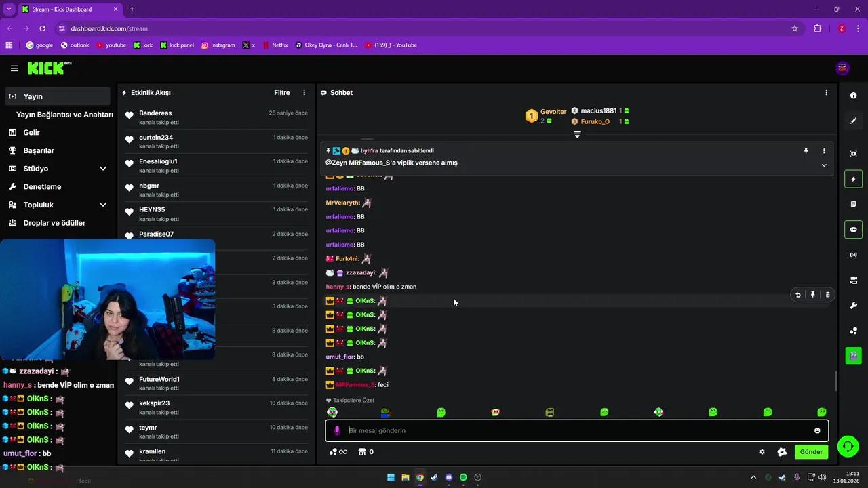Select the lightning quick-actions icon on right sidebar
868x488 pixels.
coord(853,179)
